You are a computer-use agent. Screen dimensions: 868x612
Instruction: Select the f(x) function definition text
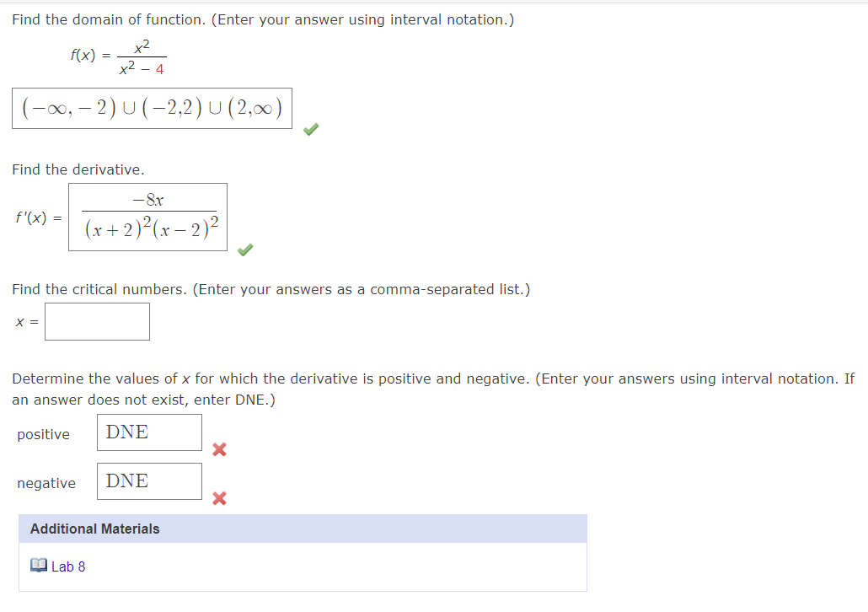(x=118, y=53)
